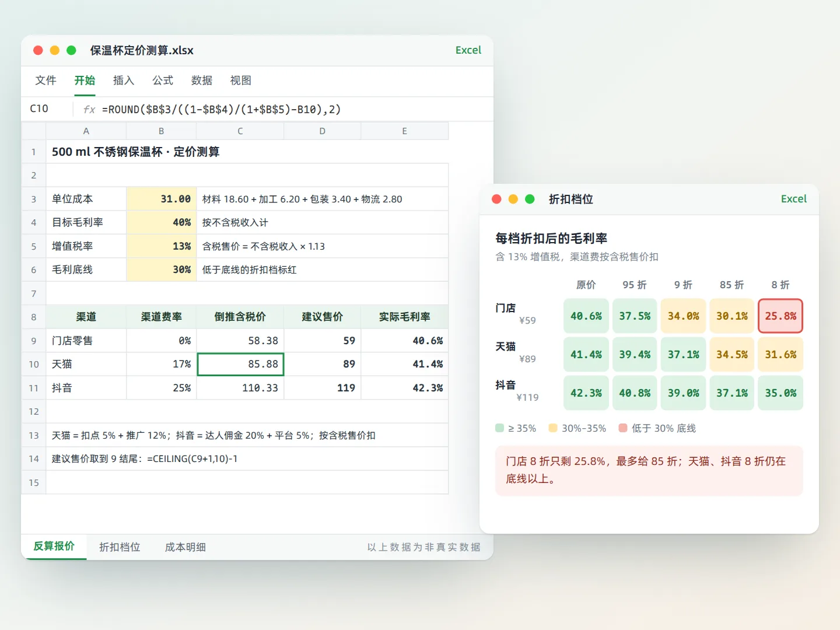The width and height of the screenshot is (840, 630).
Task: Switch to the 视图 tab
Action: click(241, 80)
